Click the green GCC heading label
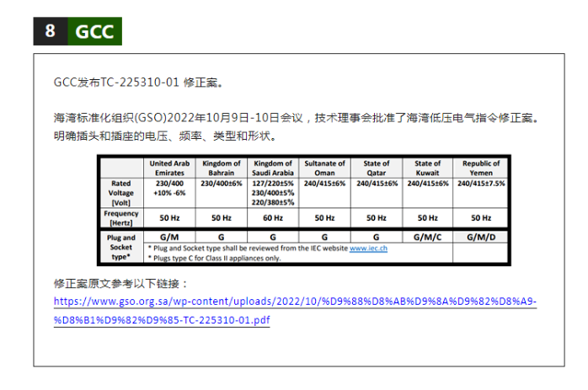This screenshot has width=588, height=390. (94, 31)
